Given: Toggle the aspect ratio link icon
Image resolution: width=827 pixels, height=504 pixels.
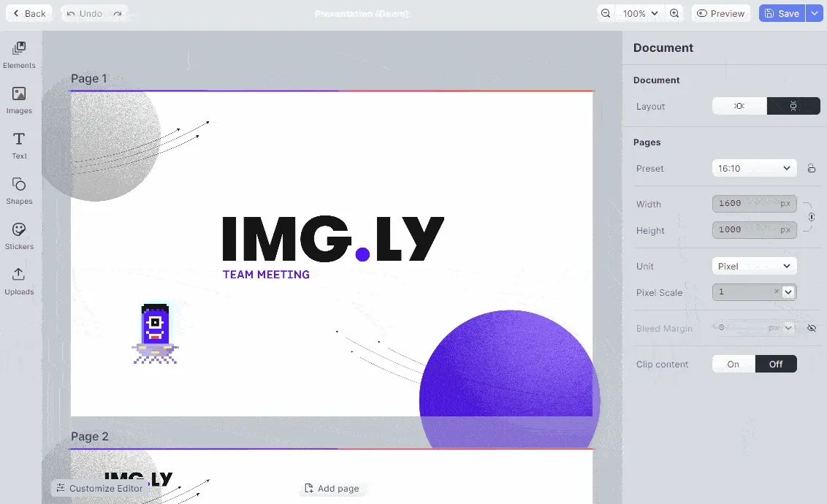Looking at the screenshot, I should tap(811, 217).
